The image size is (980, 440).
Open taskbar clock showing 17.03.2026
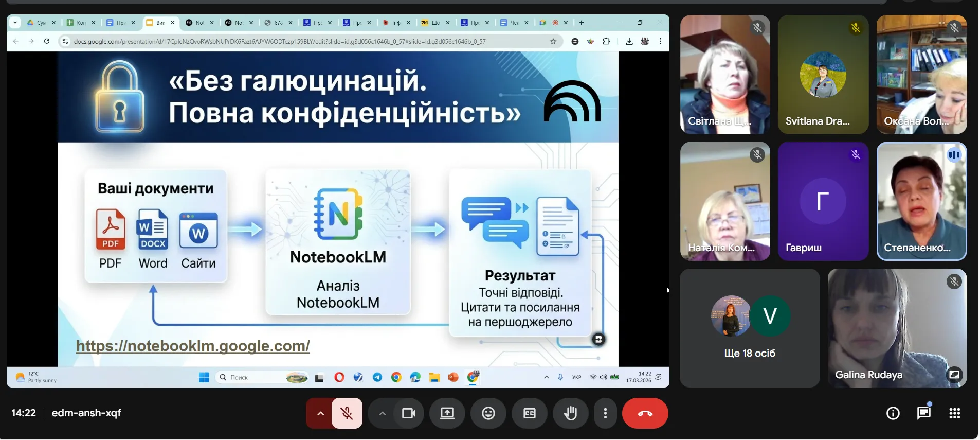[x=639, y=377]
